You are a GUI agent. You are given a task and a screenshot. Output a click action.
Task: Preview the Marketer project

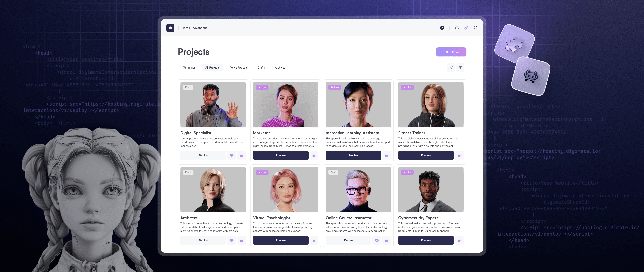point(281,155)
